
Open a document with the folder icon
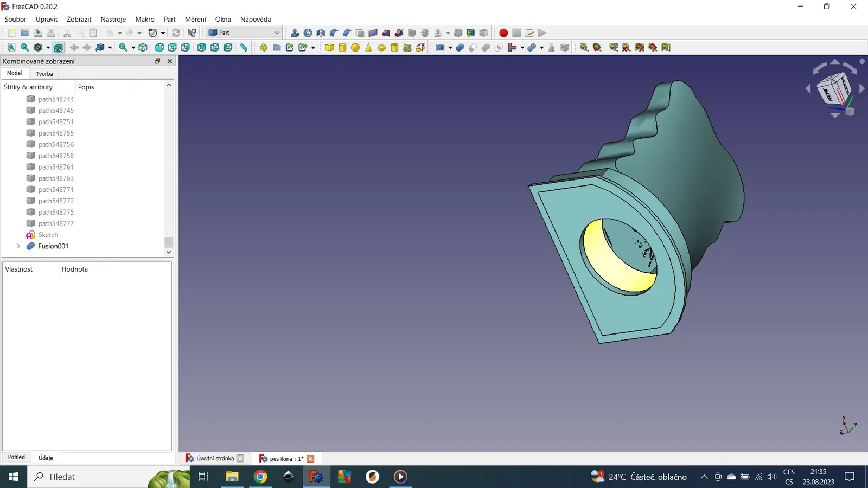click(x=25, y=33)
